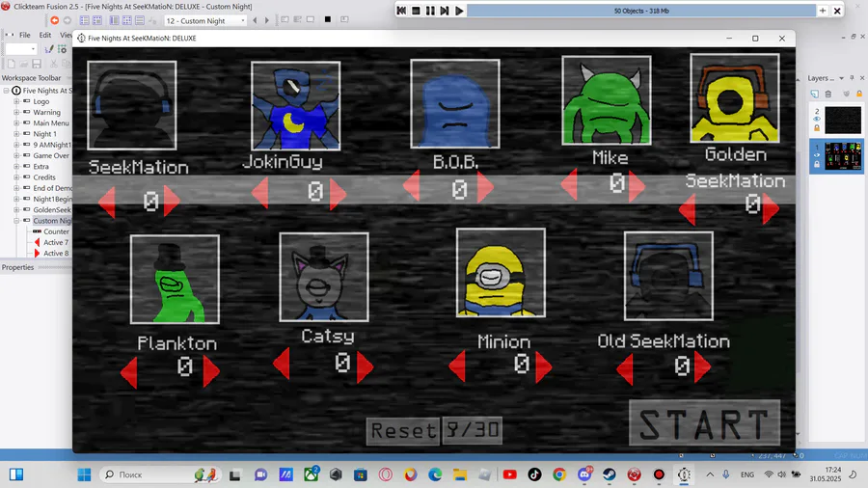The image size is (868, 488).
Task: Expand the Logo frame in workspace tree
Action: click(x=16, y=101)
